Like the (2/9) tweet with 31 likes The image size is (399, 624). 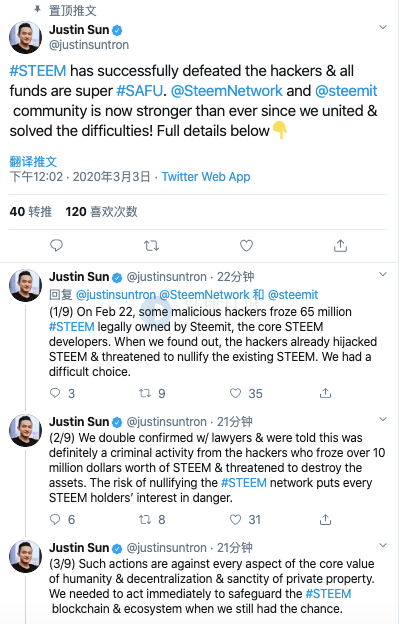click(x=236, y=519)
